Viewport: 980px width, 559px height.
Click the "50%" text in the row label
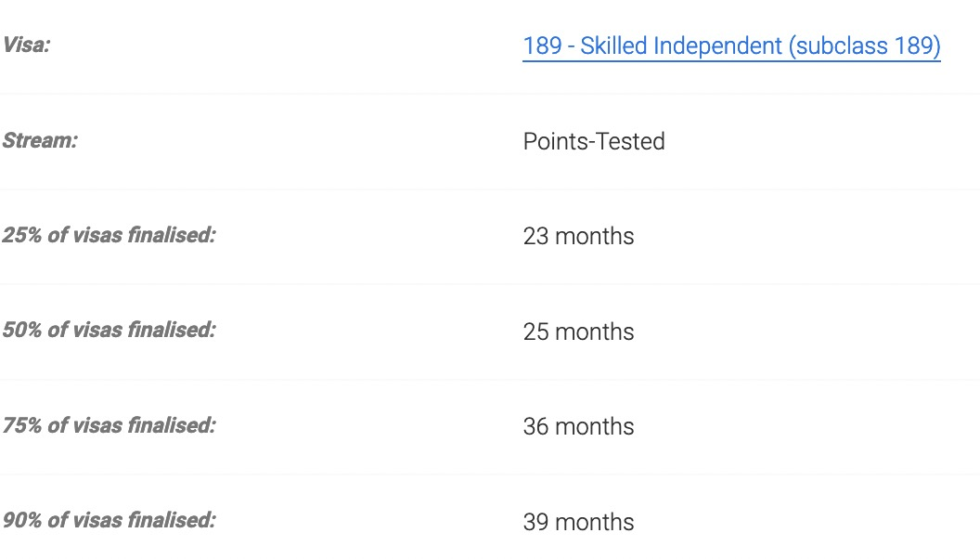click(22, 331)
